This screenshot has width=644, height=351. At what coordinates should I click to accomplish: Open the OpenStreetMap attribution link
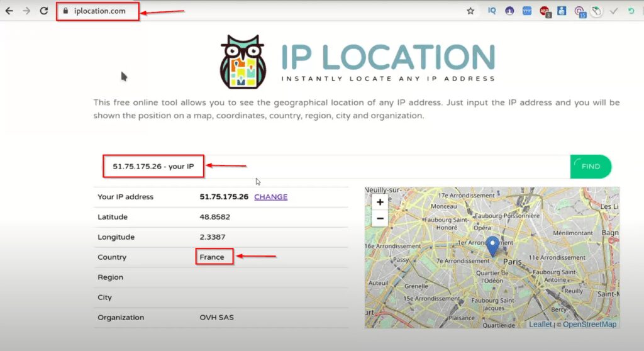point(589,325)
